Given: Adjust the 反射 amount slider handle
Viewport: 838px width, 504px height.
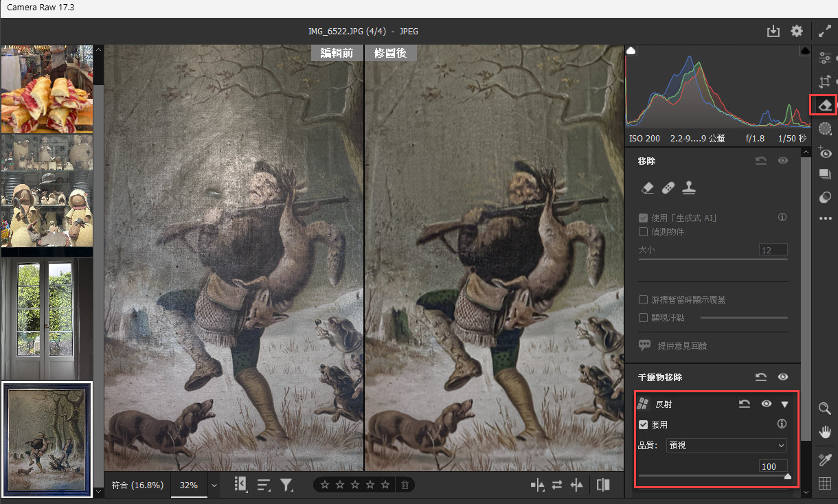Looking at the screenshot, I should pyautogui.click(x=787, y=476).
